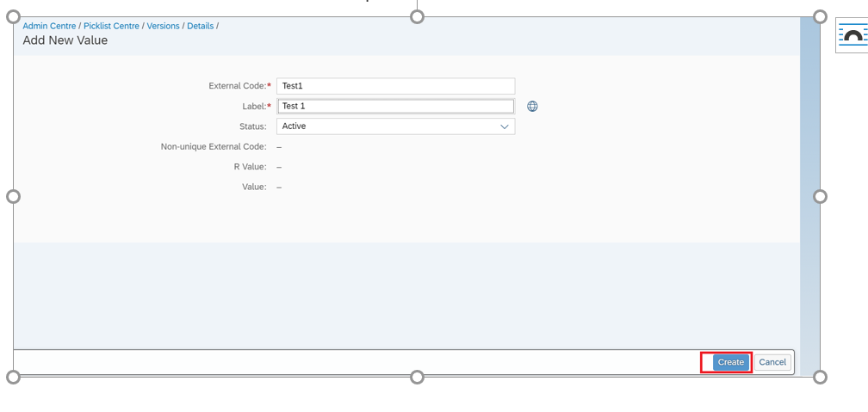The width and height of the screenshot is (868, 412).
Task: Click the Non-unique External Code label
Action: tap(214, 146)
